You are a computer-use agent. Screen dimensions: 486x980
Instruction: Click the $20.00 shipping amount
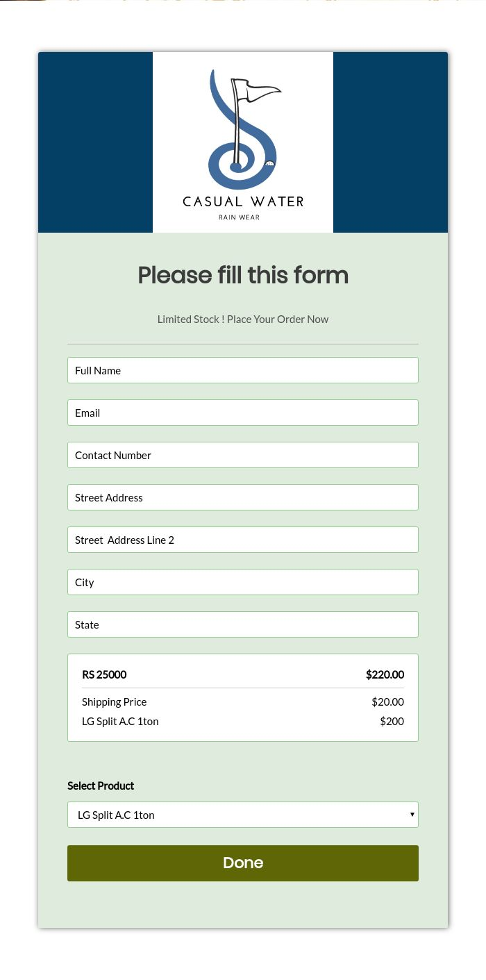(387, 701)
